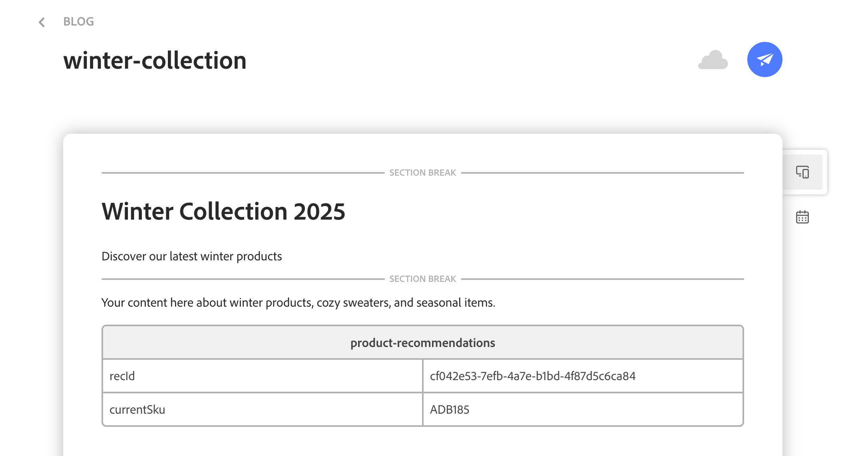Image resolution: width=868 pixels, height=456 pixels.
Task: Select the currentSku value ADB185 cell
Action: pyautogui.click(x=450, y=409)
